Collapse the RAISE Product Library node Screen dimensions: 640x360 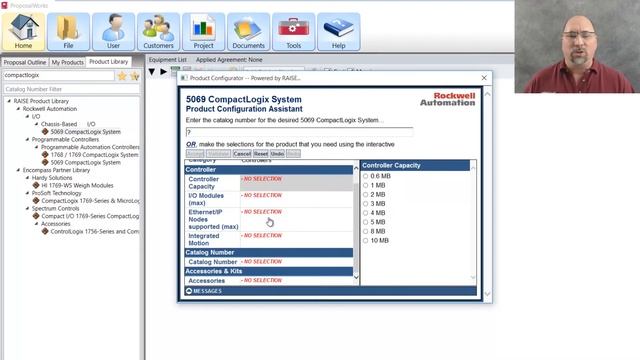[x=9, y=101]
